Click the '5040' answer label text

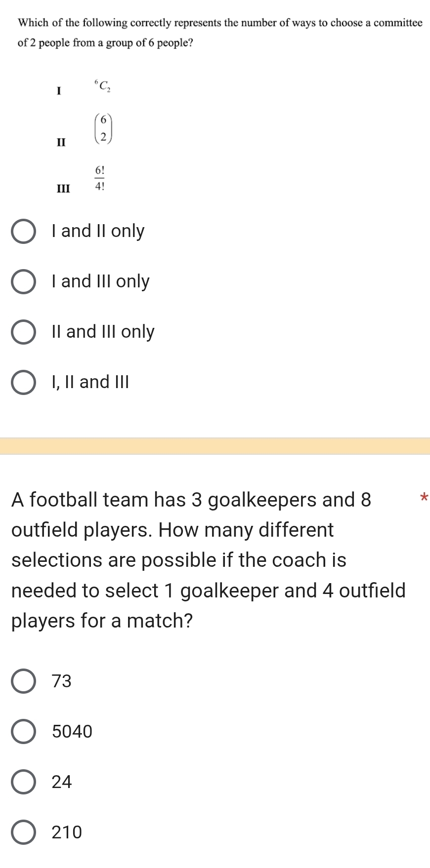[72, 731]
